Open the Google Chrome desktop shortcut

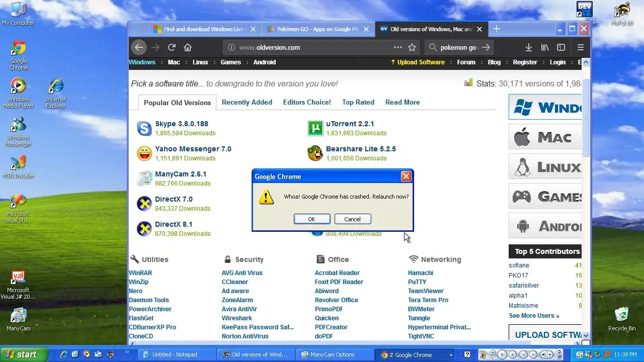tap(19, 55)
